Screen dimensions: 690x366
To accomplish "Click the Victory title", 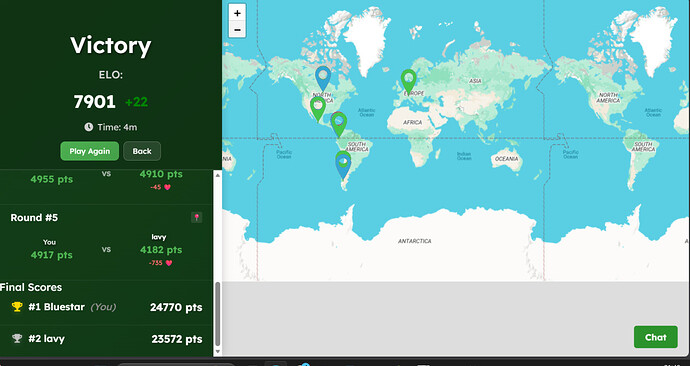I will [x=110, y=46].
